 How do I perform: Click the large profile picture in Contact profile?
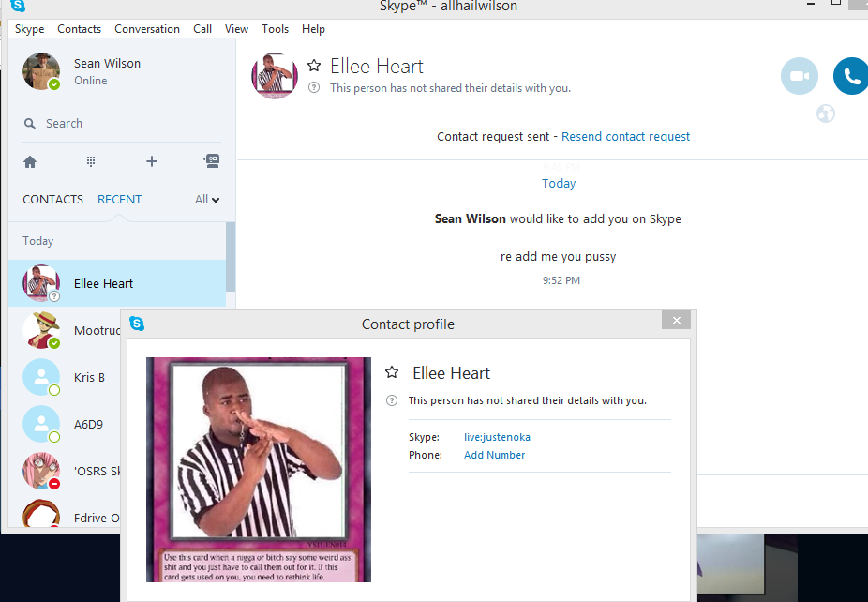[x=259, y=470]
